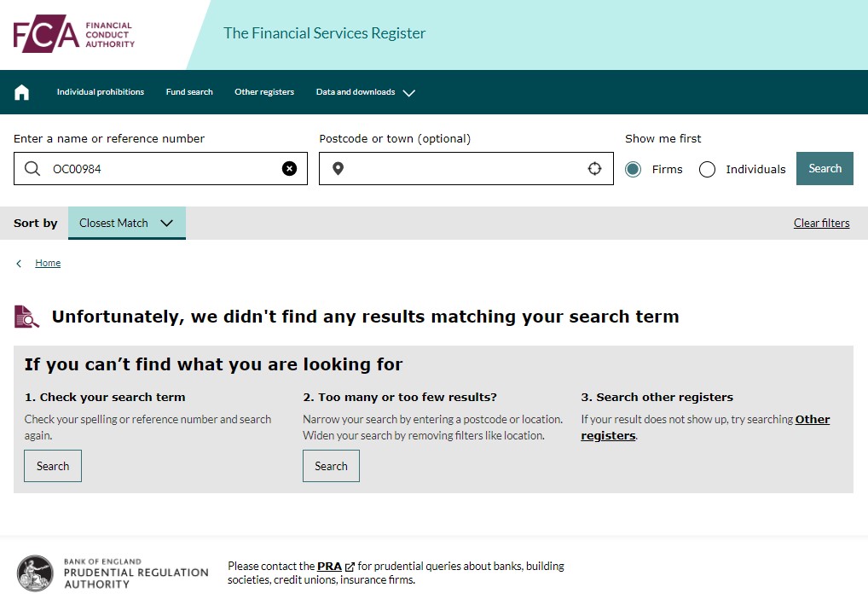Click the location pin icon in postcode field
This screenshot has height=605, width=868.
tap(338, 168)
